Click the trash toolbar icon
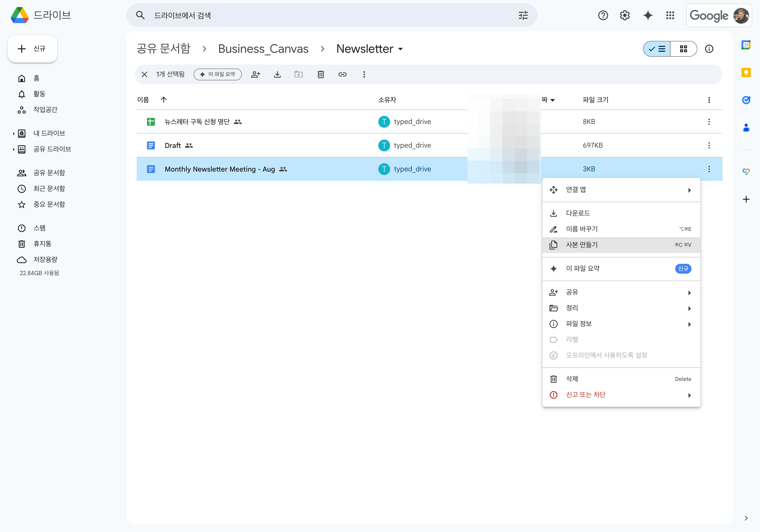 (320, 74)
